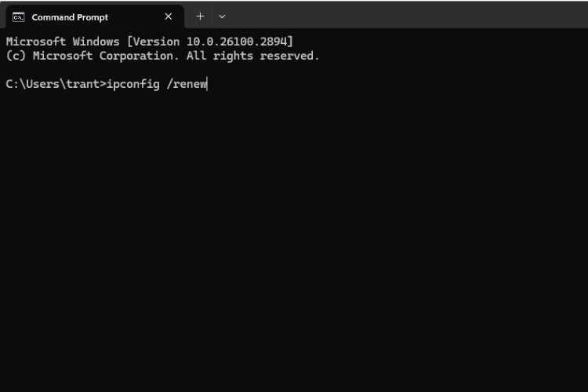Viewport: 588px width, 392px height.
Task: Click the Command Prompt tab icon
Action: coord(18,16)
